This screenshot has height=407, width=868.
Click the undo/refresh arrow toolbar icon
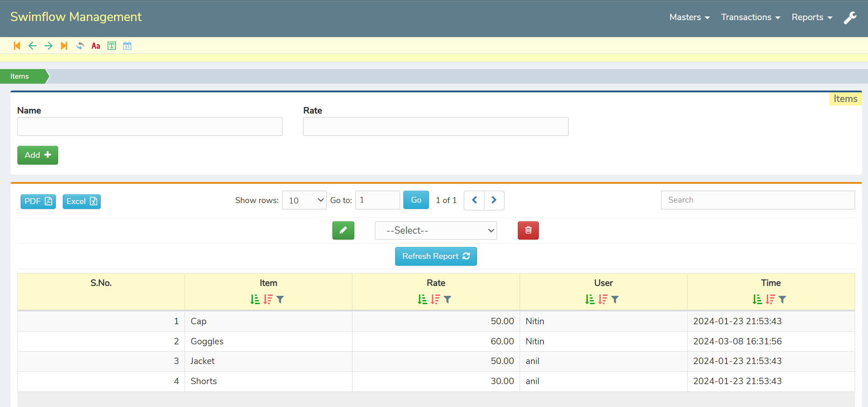click(80, 46)
